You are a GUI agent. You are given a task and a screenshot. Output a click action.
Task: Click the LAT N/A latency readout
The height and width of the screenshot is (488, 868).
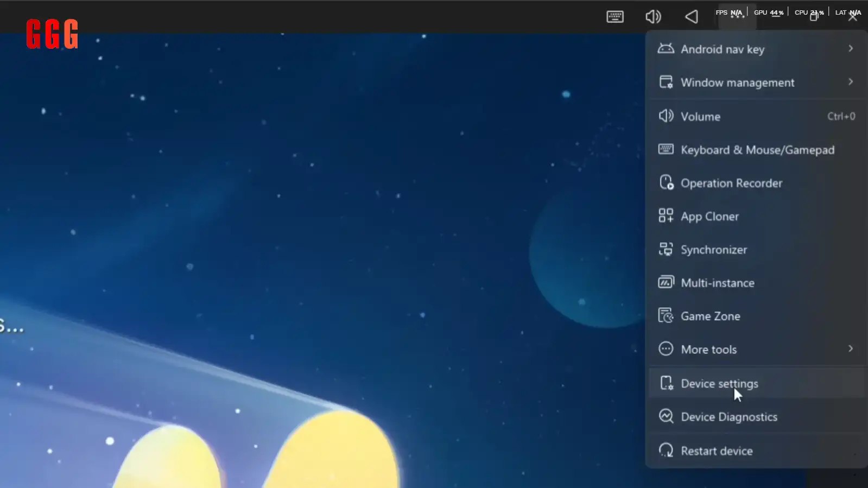pos(848,12)
